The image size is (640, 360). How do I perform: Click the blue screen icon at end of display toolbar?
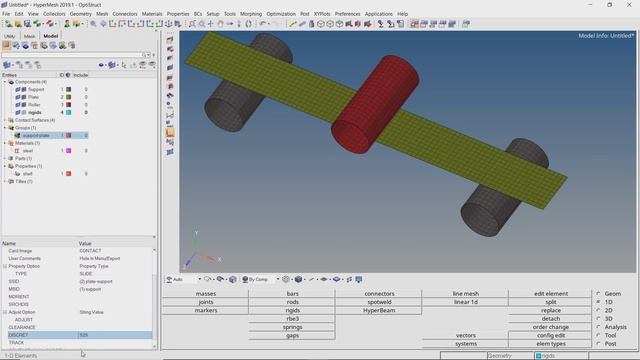pyautogui.click(x=359, y=280)
